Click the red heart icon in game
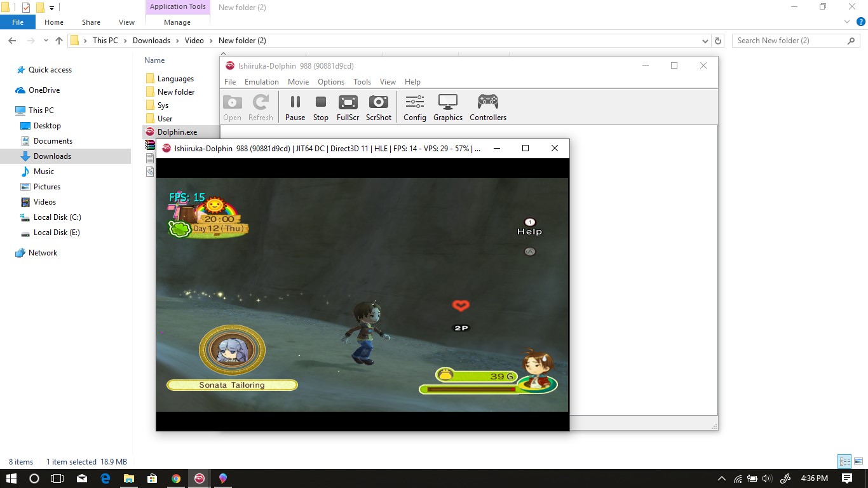This screenshot has height=488, width=868. tap(461, 306)
